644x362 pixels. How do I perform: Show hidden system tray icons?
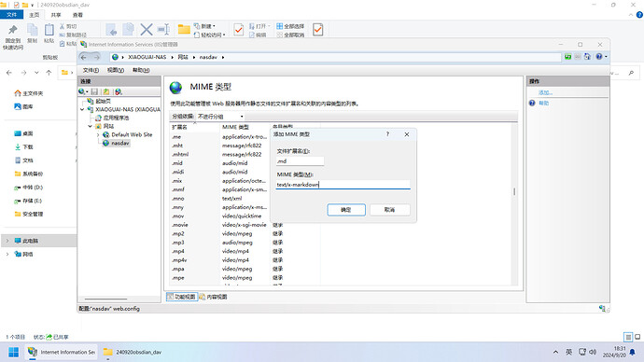(x=555, y=352)
